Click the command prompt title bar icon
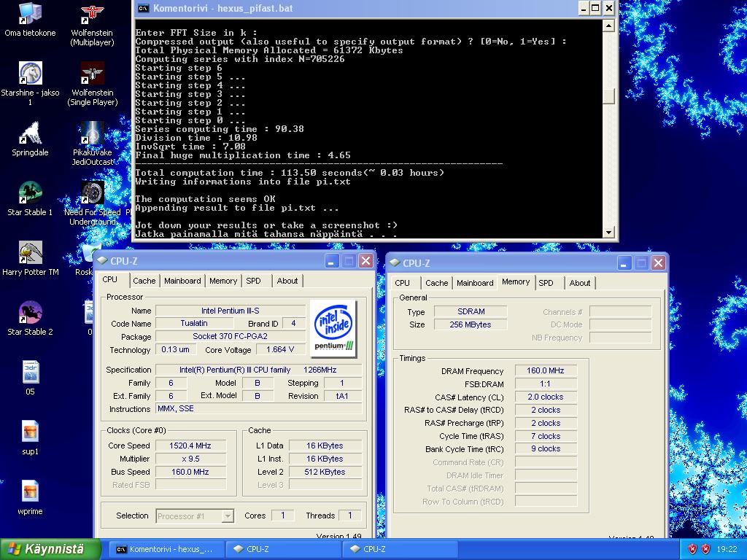The height and width of the screenshot is (560, 747). click(142, 9)
